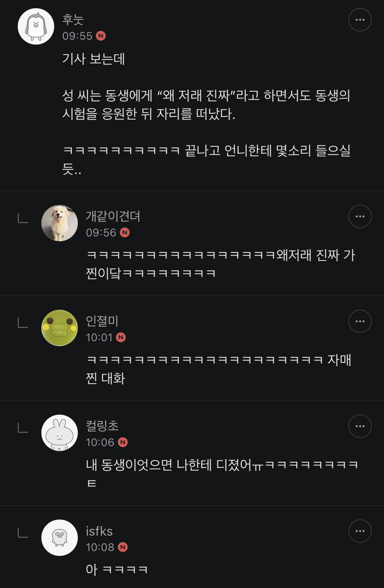
Task: Open more options for 컬링초's reply
Action: 360,426
